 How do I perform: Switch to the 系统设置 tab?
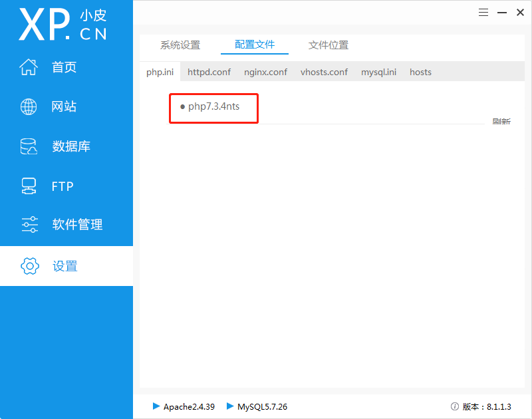pos(180,45)
